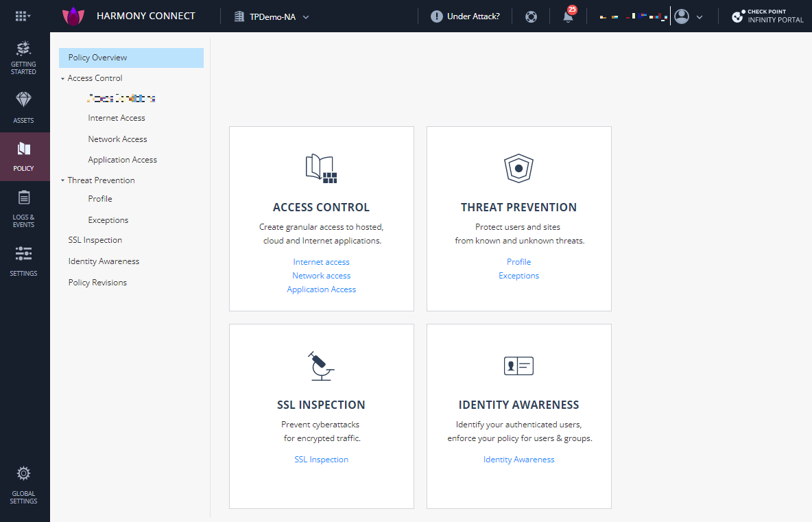Viewport: 812px width, 522px height.
Task: Click the Harmony Connect lotus logo
Action: tap(73, 16)
